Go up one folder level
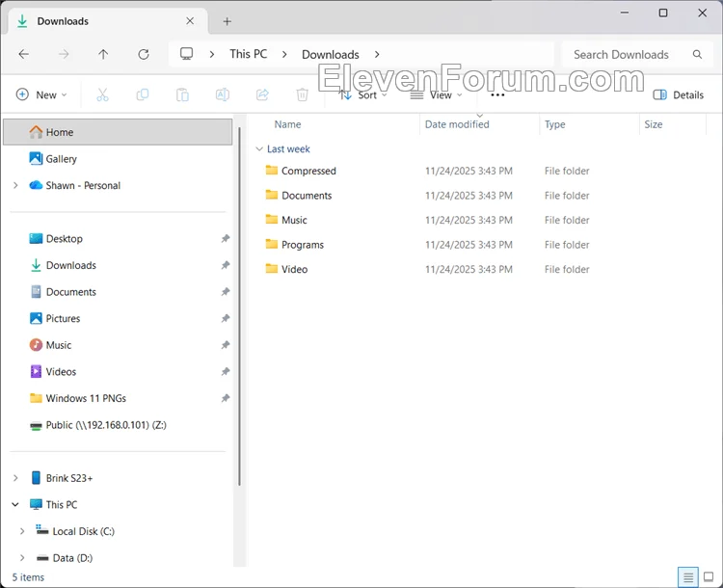The height and width of the screenshot is (588, 723). (x=103, y=54)
